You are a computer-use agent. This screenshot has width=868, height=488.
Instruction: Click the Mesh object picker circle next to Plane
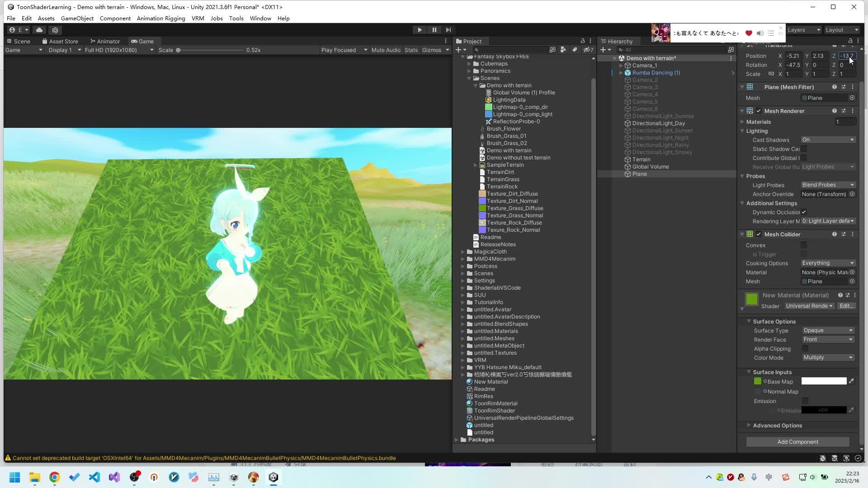point(852,98)
